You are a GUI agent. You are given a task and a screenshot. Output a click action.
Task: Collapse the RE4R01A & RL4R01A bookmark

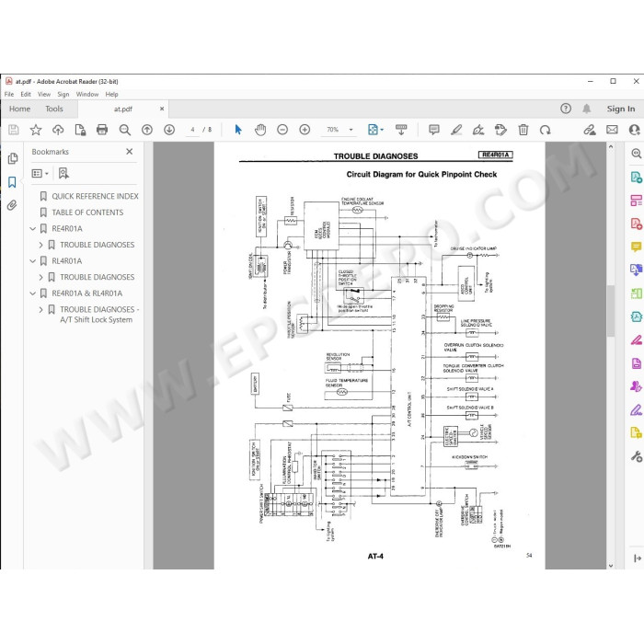(33, 293)
